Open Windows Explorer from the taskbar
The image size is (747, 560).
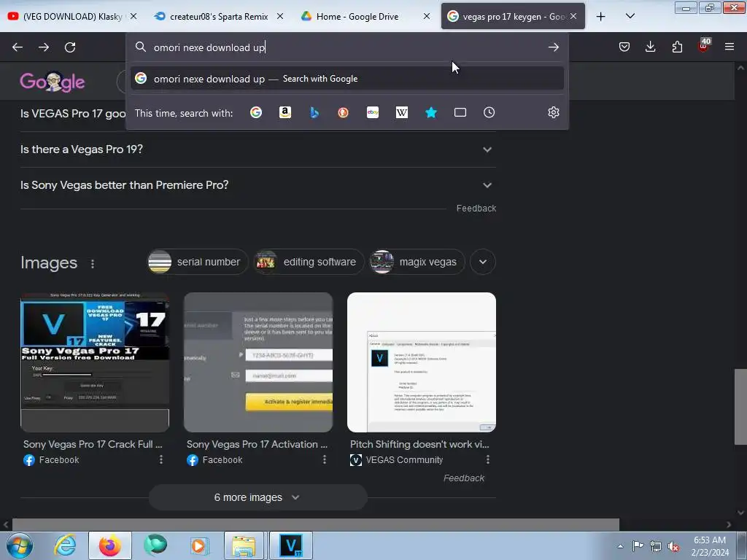click(x=244, y=545)
